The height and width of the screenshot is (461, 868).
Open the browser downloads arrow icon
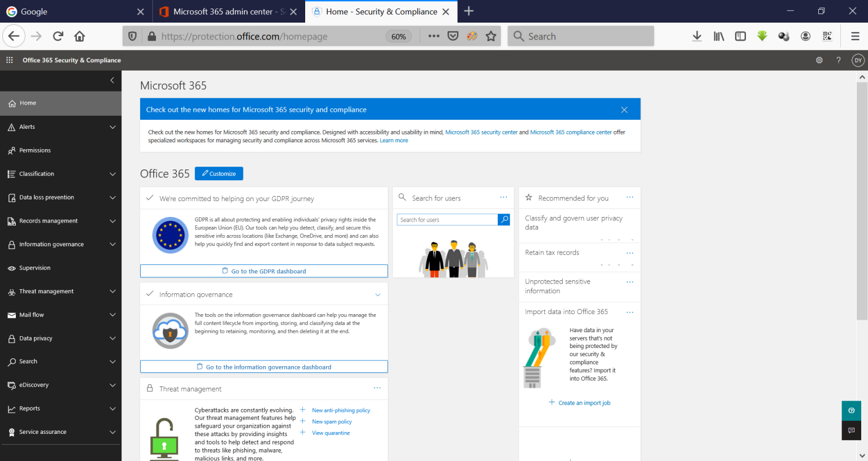(697, 36)
